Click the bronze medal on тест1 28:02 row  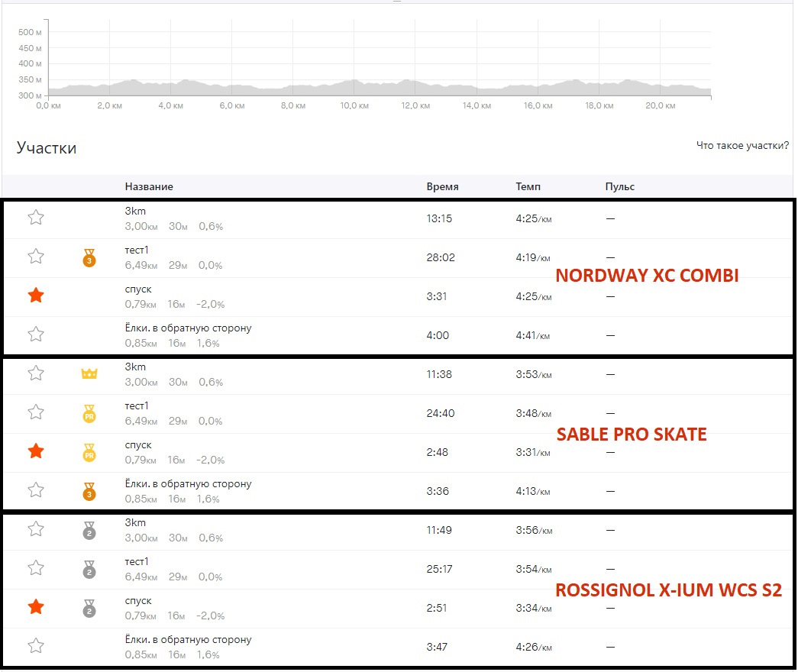coord(89,259)
